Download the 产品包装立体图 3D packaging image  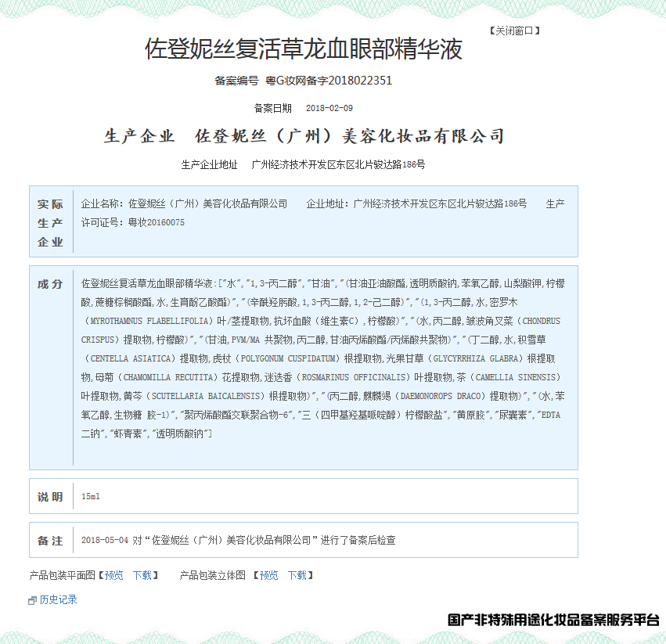pyautogui.click(x=297, y=575)
